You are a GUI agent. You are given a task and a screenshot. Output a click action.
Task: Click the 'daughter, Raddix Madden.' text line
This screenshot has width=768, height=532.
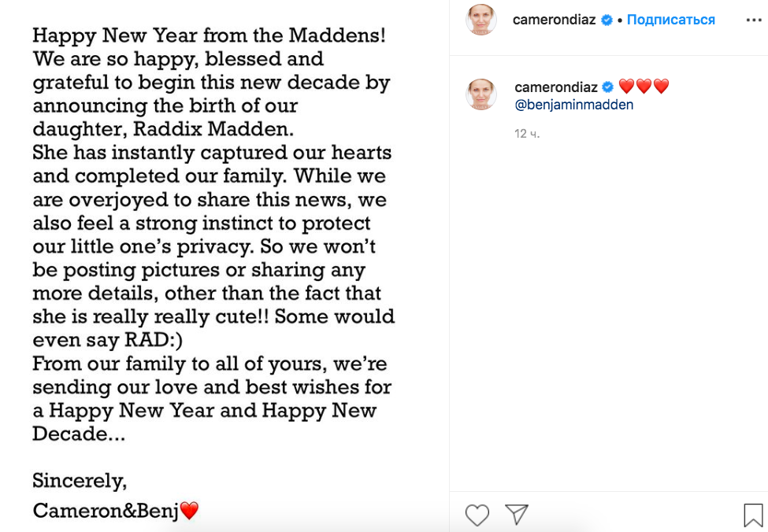163,129
